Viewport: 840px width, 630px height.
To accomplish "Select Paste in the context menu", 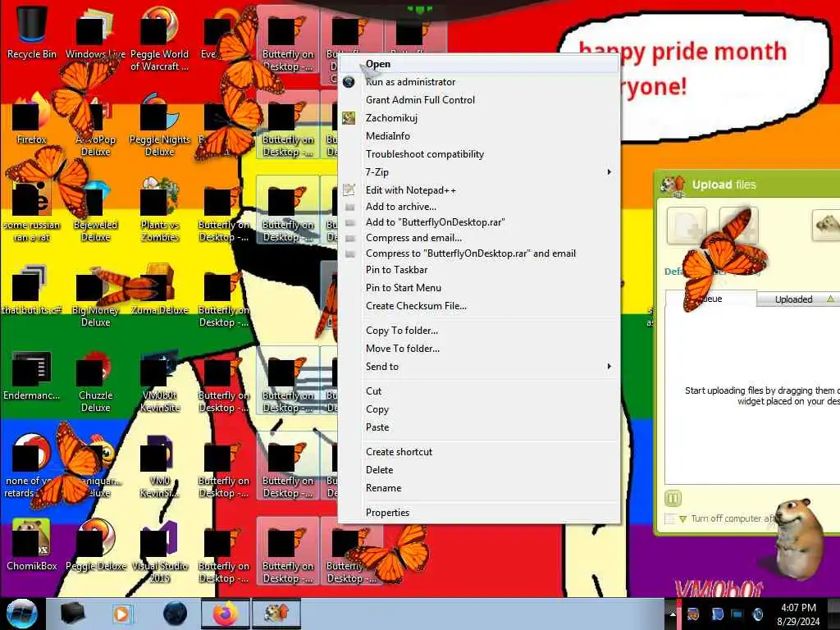I will coord(479,427).
